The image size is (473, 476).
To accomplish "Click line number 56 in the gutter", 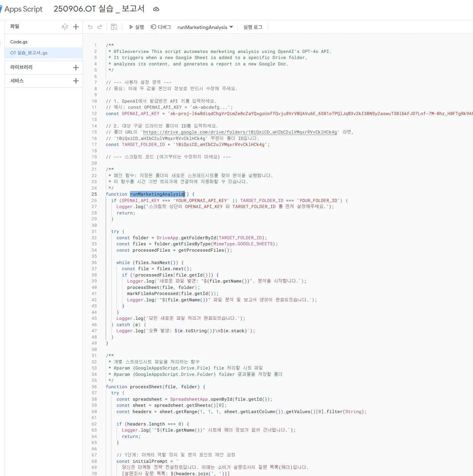I will coord(94,387).
